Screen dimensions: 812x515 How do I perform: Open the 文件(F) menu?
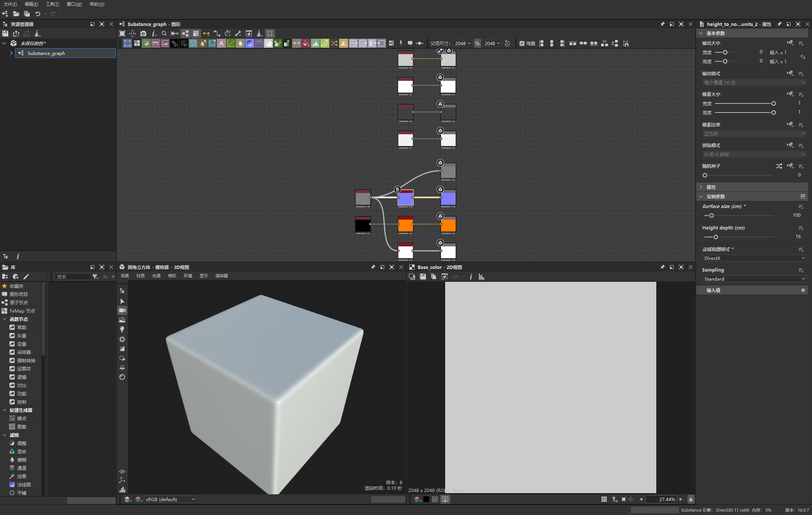coord(10,4)
